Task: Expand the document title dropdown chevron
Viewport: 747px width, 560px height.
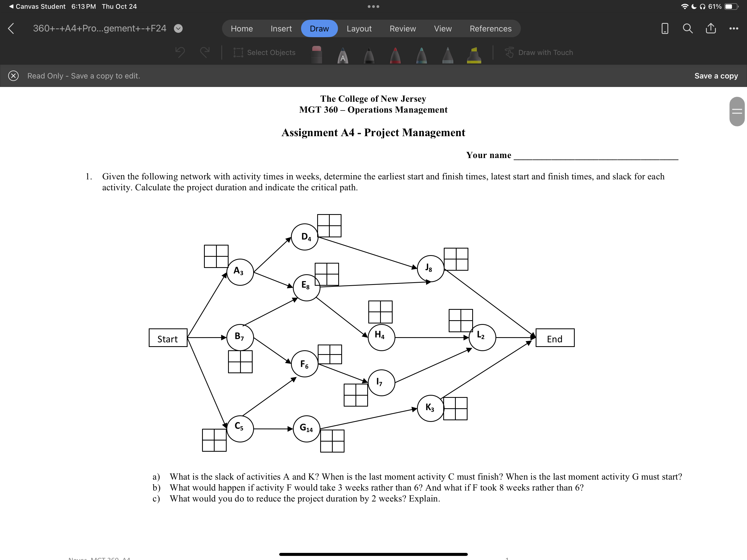Action: pyautogui.click(x=178, y=28)
